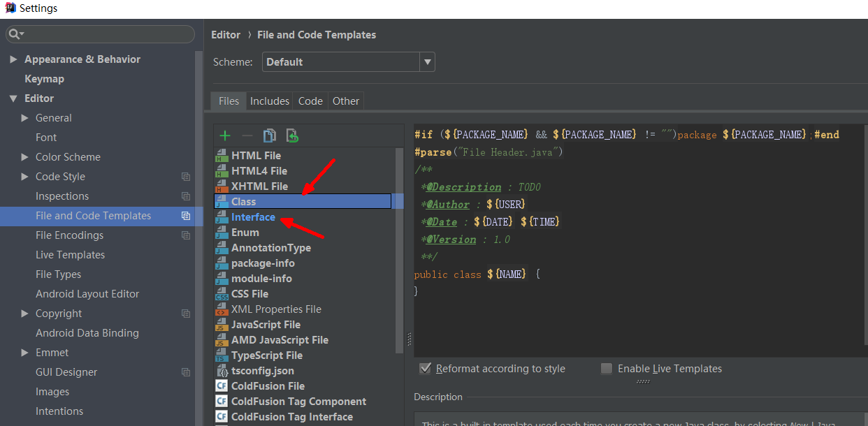This screenshot has width=868, height=426.
Task: Switch to the Code tab
Action: click(310, 101)
